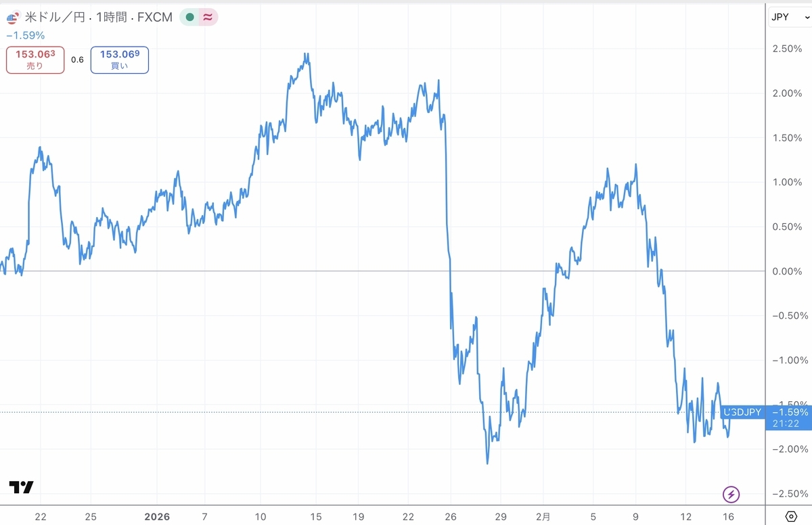Open chart settings hexagon icon

point(789,516)
